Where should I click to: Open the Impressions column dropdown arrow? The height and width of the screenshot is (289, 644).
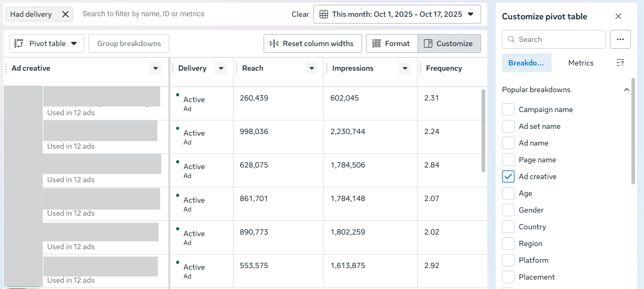pyautogui.click(x=405, y=68)
